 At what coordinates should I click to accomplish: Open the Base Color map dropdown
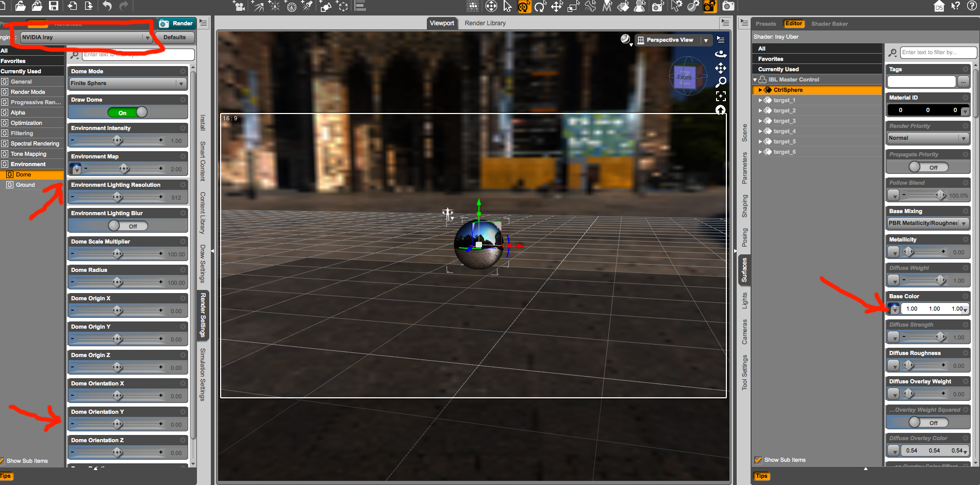tap(894, 309)
